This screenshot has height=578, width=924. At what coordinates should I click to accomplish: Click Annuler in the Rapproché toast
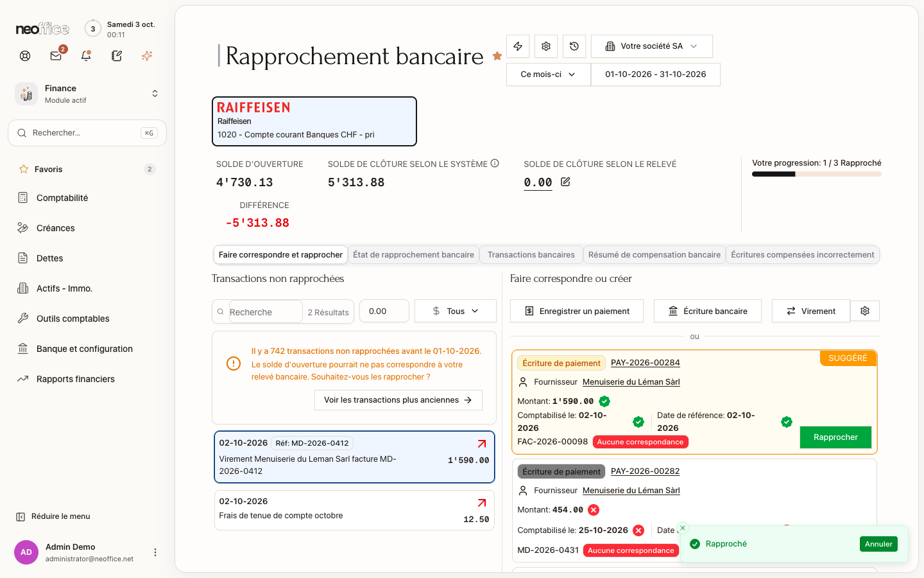click(x=878, y=544)
